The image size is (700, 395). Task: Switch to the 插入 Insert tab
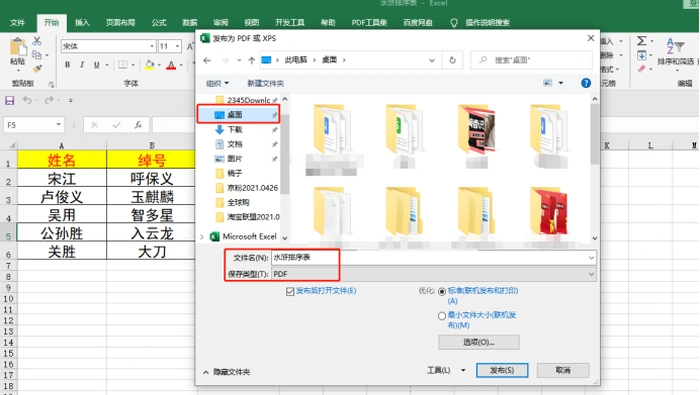click(82, 23)
